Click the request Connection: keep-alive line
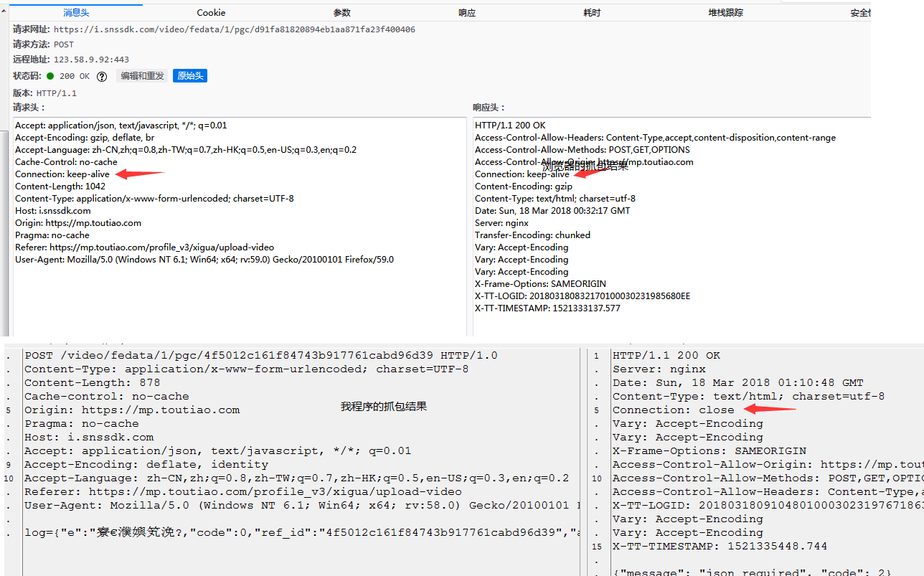 pos(62,174)
